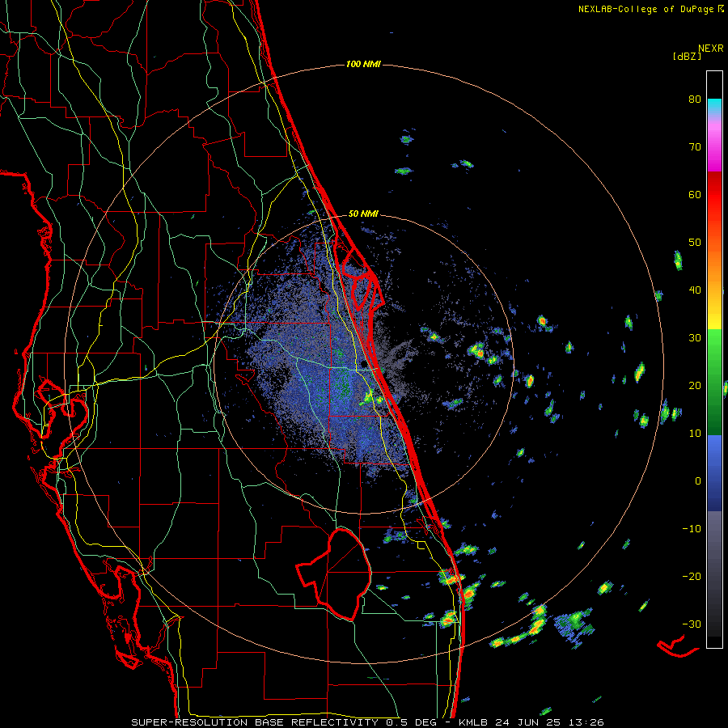Click the 70 value on the dBZ scale

(695, 146)
